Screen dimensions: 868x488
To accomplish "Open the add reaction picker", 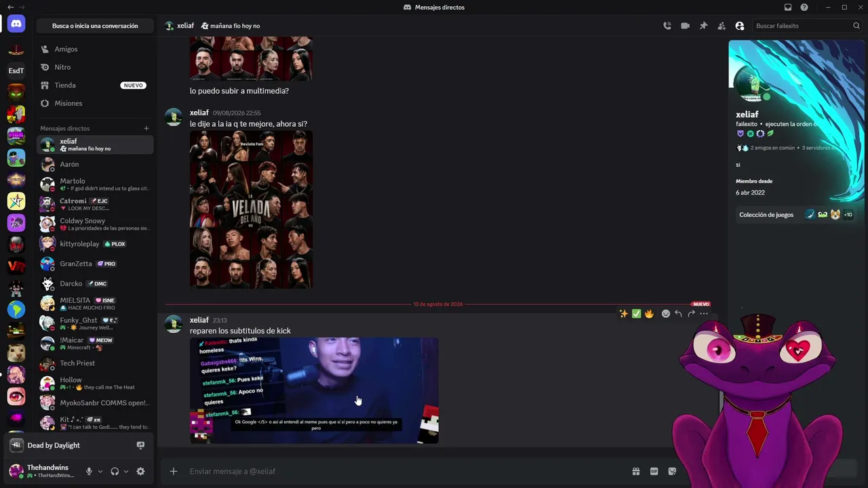I will coord(666,314).
